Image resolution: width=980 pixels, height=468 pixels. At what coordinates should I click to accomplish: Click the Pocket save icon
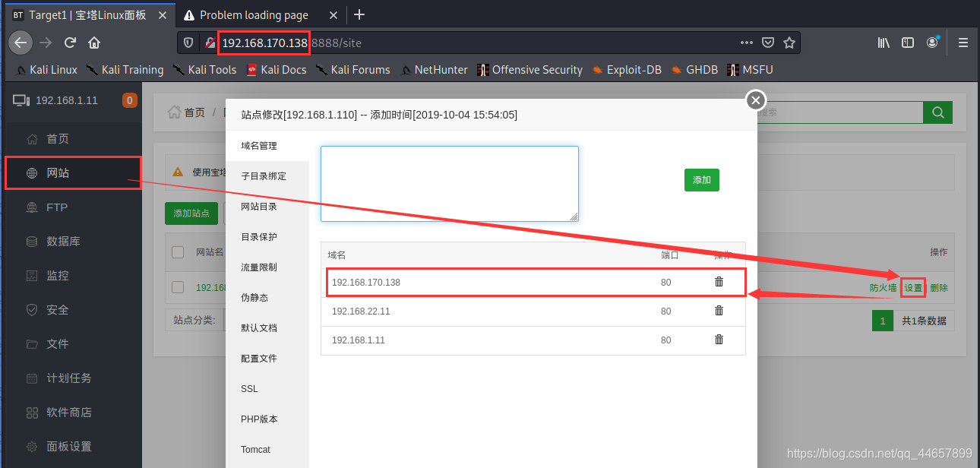tap(768, 43)
